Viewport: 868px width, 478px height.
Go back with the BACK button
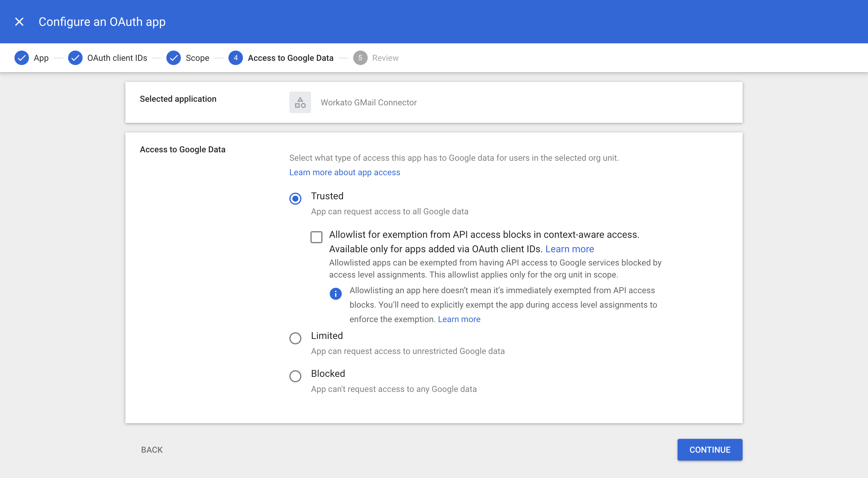tap(152, 450)
